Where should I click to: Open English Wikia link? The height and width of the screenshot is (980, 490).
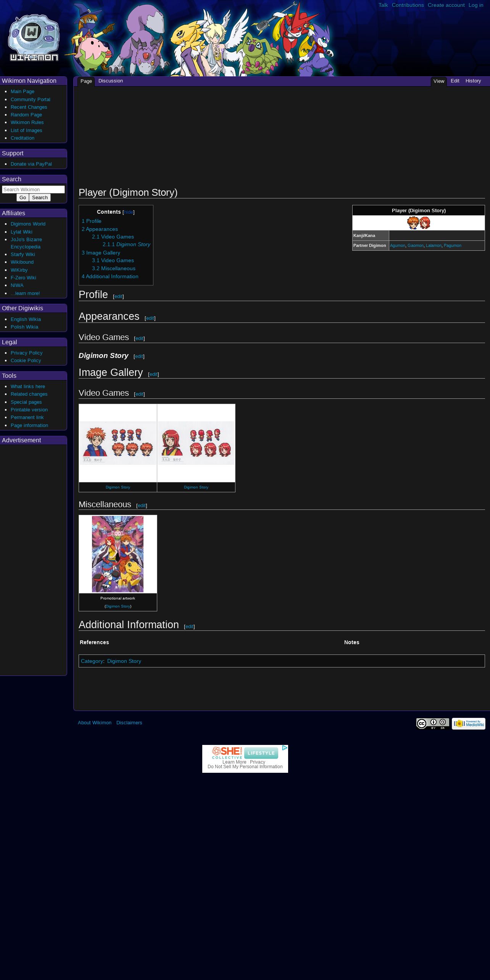click(x=26, y=319)
